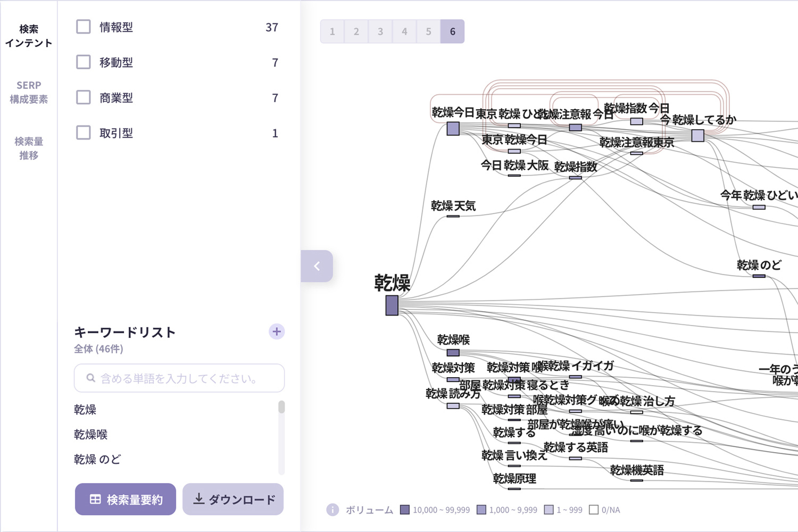This screenshot has height=532, width=798.
Task: Open the 検索量推移 tab
Action: point(29,148)
